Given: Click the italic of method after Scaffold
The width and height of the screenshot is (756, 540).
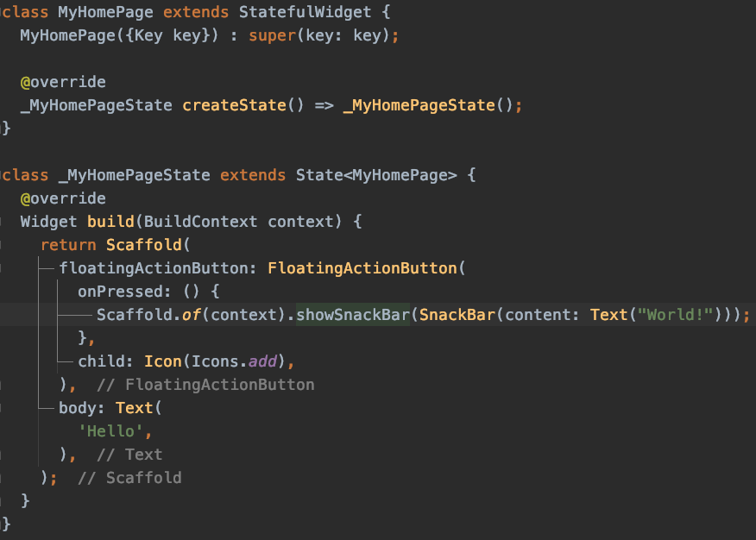Looking at the screenshot, I should tap(191, 315).
